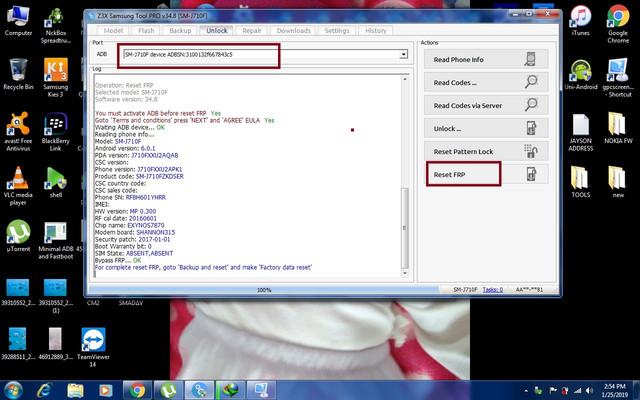
Task: Open the History tab
Action: [x=376, y=31]
